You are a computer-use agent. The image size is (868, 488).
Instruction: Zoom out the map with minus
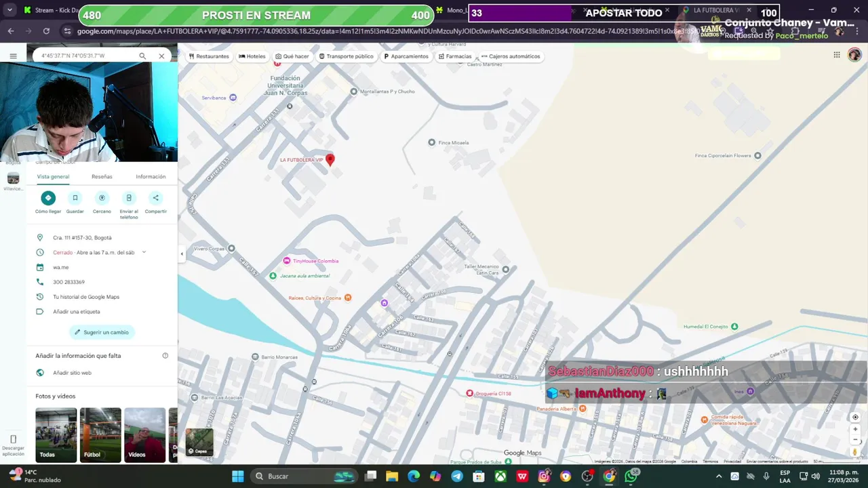[x=855, y=440]
